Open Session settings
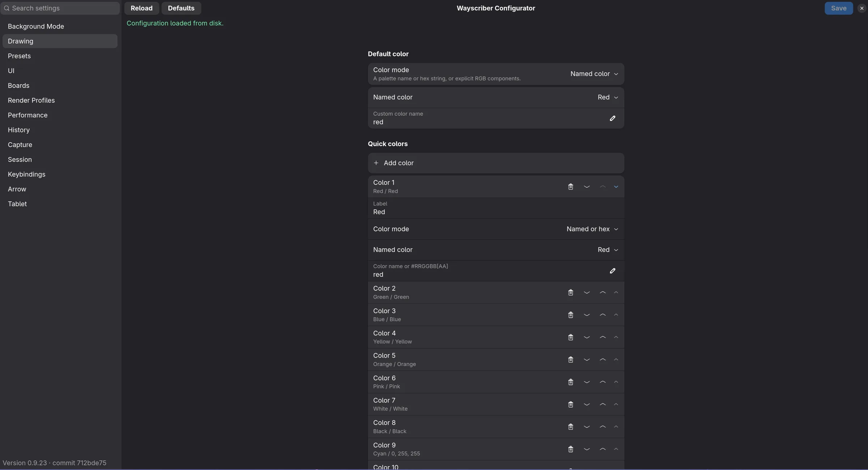The image size is (868, 470). point(60,160)
